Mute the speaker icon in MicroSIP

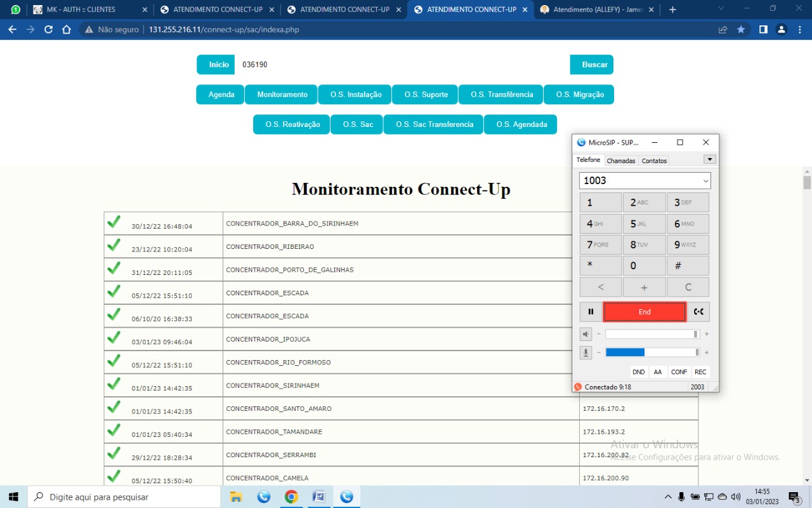[586, 334]
